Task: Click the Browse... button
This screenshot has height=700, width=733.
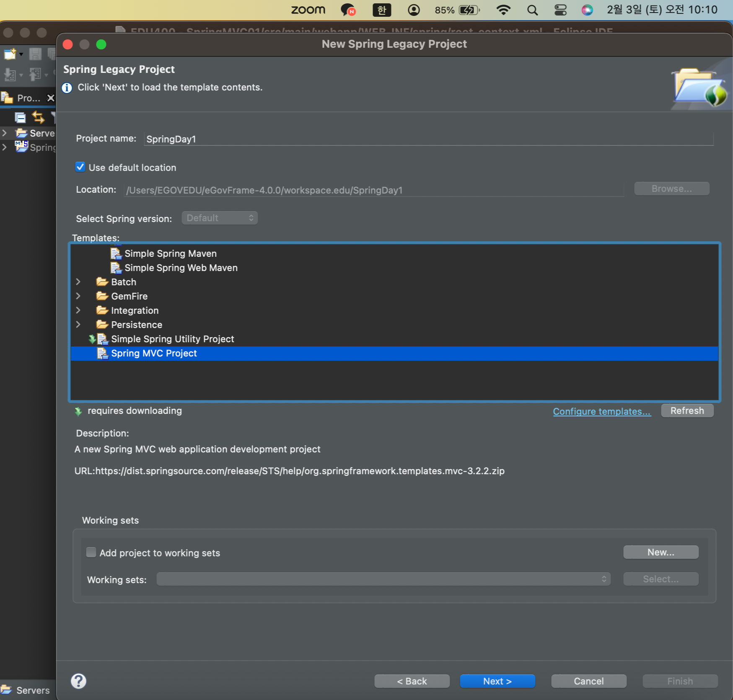Action: 671,189
